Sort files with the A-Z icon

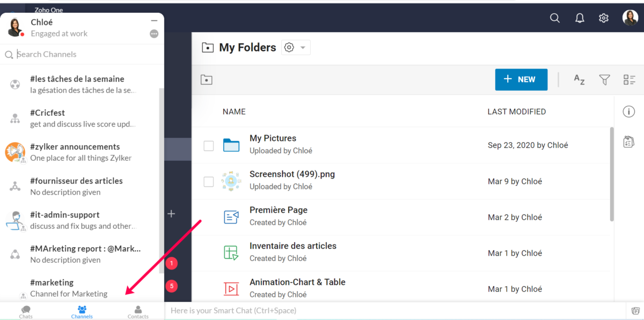(x=579, y=80)
